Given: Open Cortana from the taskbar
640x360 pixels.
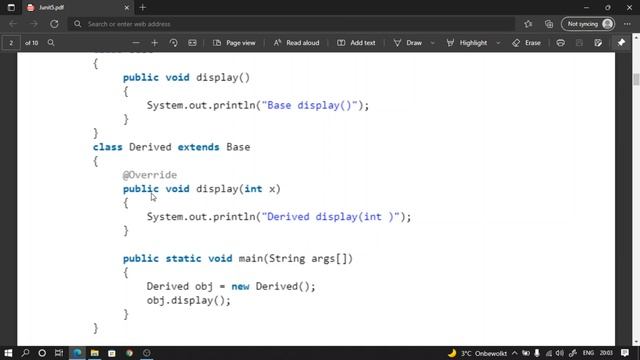Looking at the screenshot, I should point(42,353).
